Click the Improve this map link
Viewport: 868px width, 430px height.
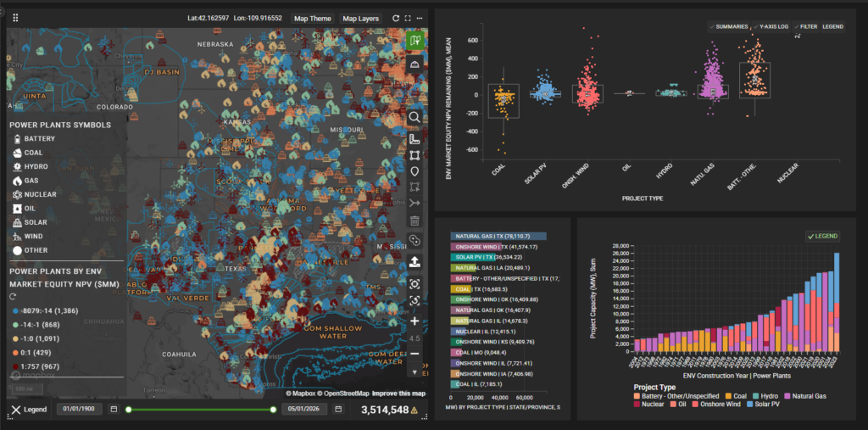tap(398, 394)
